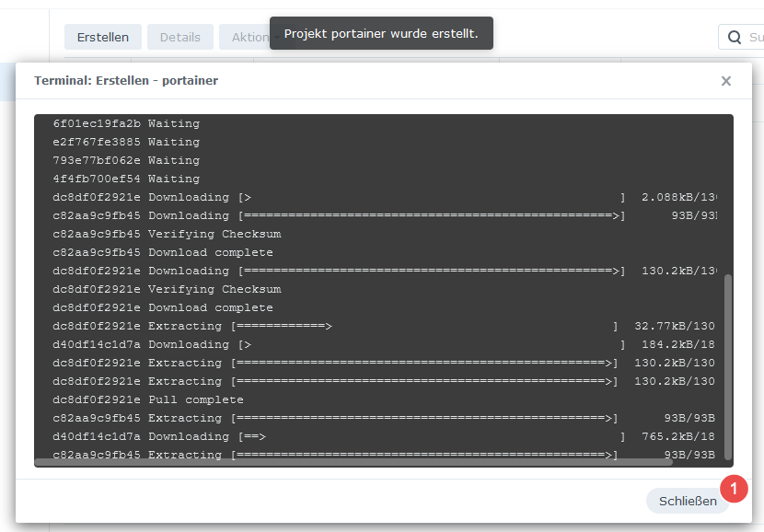
Task: Close the terminal dialog with X icon
Action: tap(726, 81)
